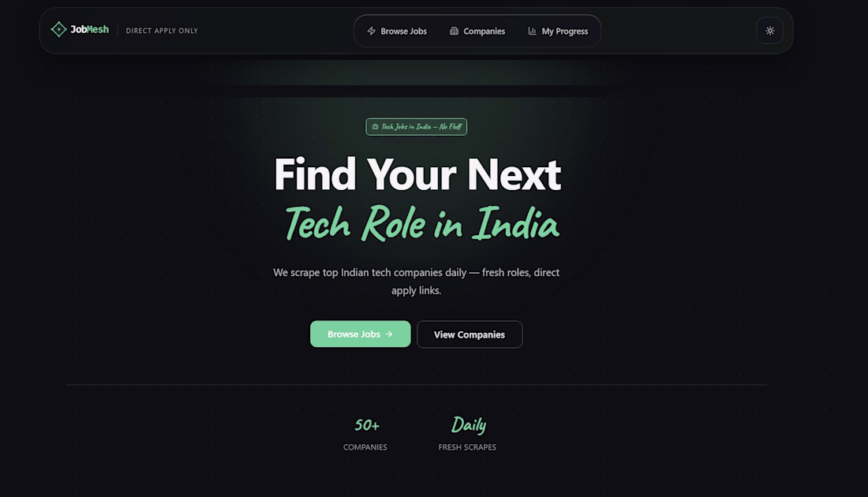Open the Companies nav item
The width and height of the screenshot is (868, 497).
pyautogui.click(x=477, y=31)
